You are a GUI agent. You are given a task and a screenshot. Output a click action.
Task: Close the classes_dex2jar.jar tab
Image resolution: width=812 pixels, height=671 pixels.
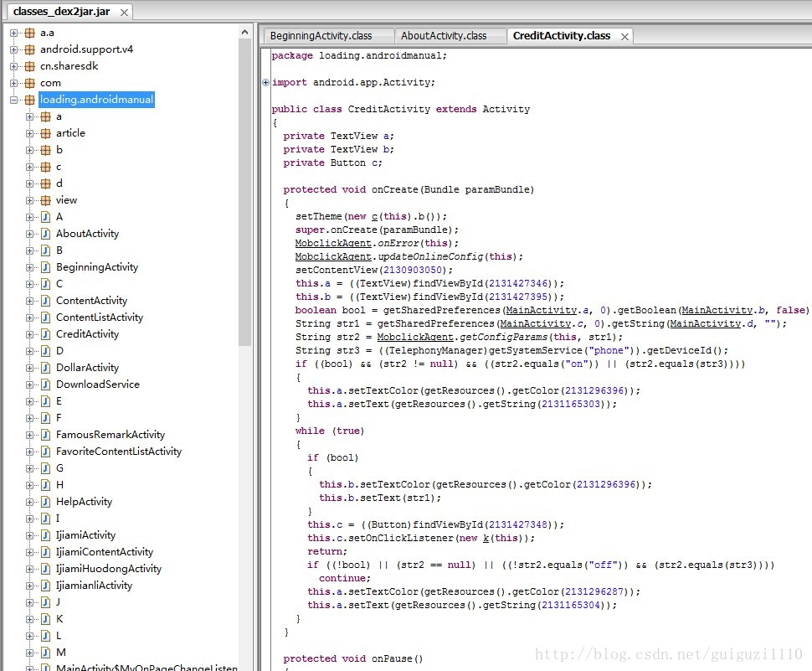pos(124,13)
